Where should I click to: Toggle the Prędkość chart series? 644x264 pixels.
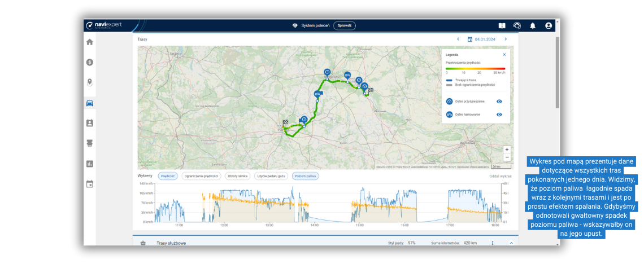pos(167,176)
